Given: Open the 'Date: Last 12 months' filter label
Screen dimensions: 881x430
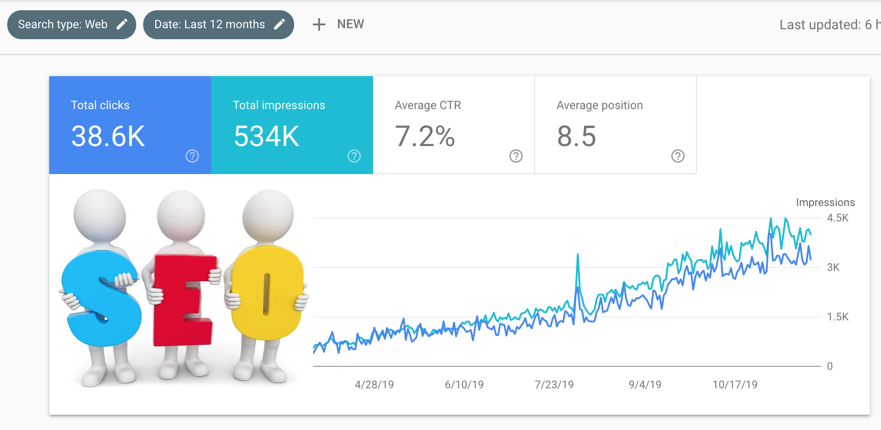Looking at the screenshot, I should (208, 24).
